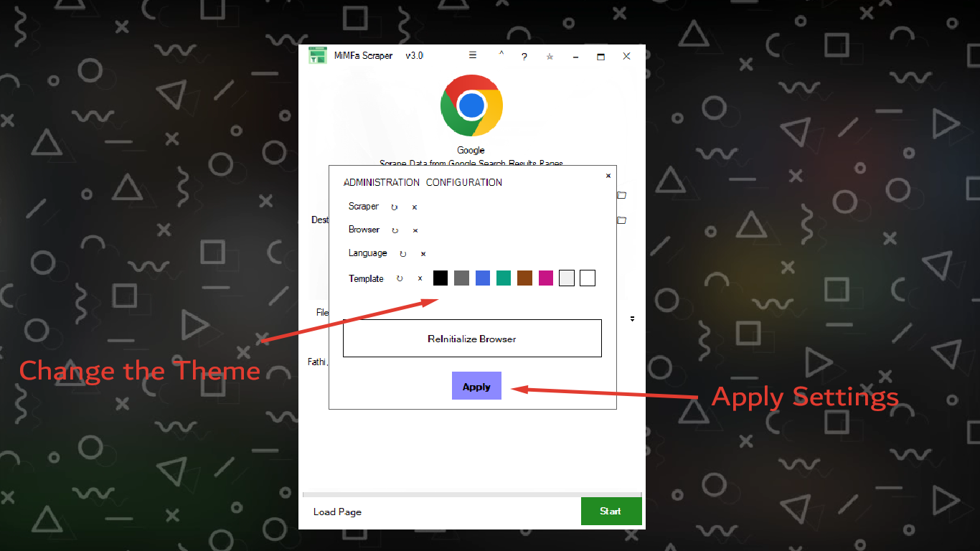Viewport: 980px width, 551px height.
Task: Select the black template color
Action: click(440, 278)
